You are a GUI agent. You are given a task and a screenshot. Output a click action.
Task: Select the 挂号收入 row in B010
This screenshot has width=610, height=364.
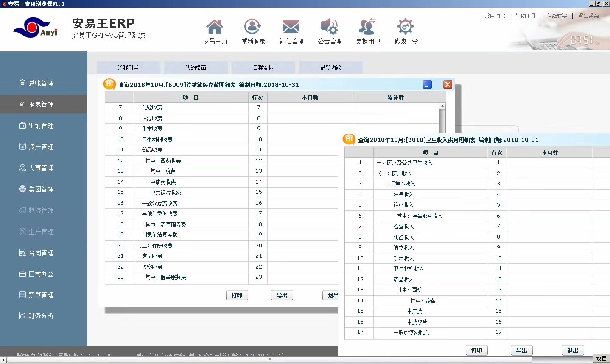pyautogui.click(x=477, y=195)
